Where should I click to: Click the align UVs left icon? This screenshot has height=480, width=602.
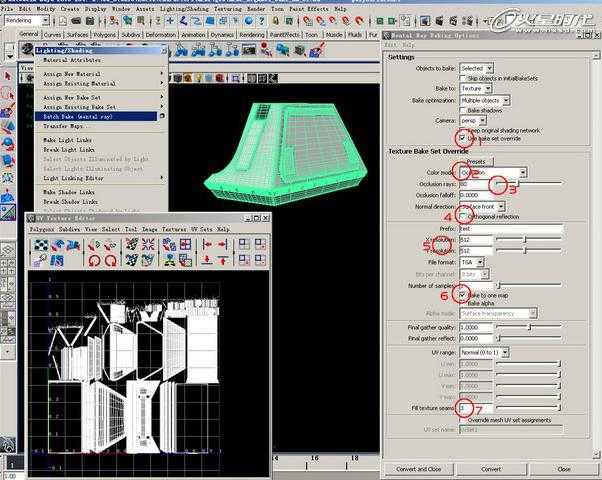point(207,245)
